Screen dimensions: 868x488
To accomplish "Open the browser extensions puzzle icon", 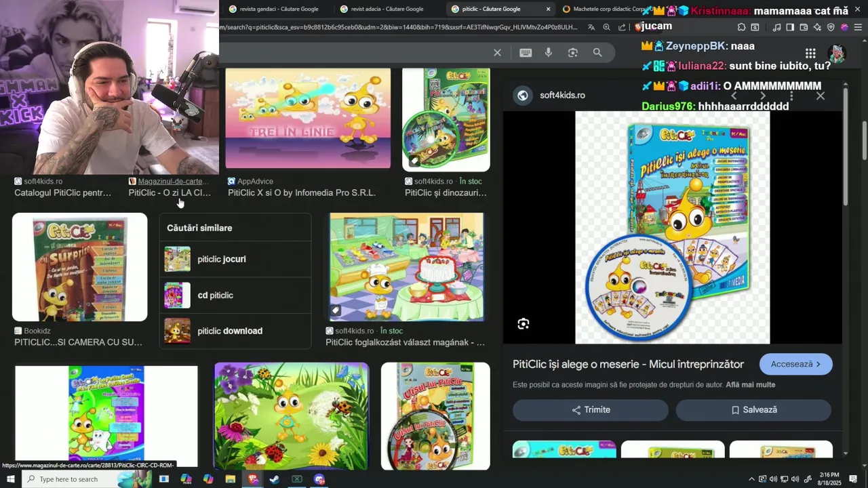I will click(x=741, y=27).
